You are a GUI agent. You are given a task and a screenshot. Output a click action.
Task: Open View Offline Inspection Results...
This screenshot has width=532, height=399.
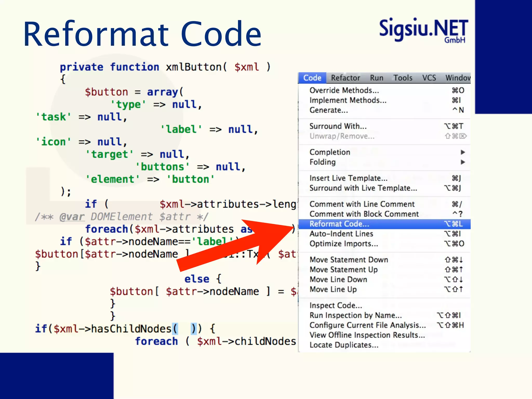384,335
